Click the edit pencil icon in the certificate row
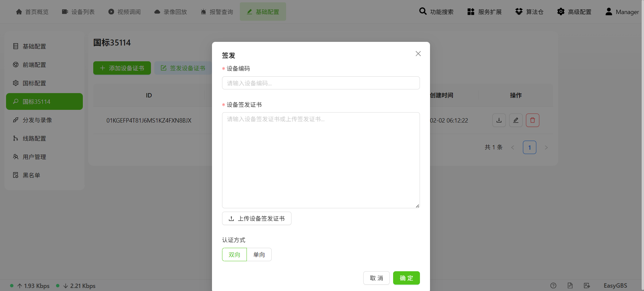This screenshot has width=644, height=291. tap(516, 120)
